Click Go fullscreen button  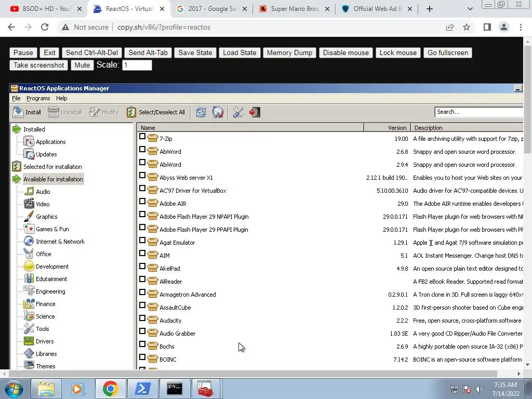pos(447,52)
